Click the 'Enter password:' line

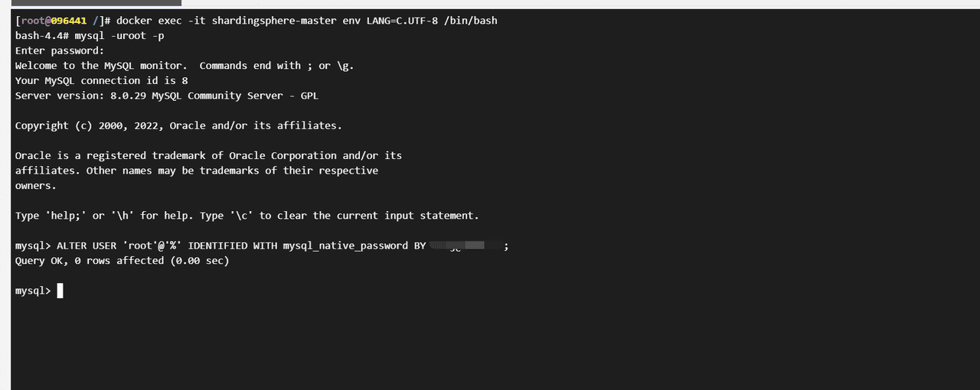(59, 50)
